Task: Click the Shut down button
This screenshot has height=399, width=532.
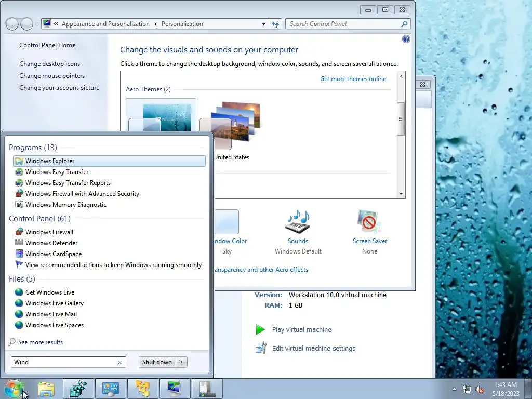Action: [x=157, y=362]
